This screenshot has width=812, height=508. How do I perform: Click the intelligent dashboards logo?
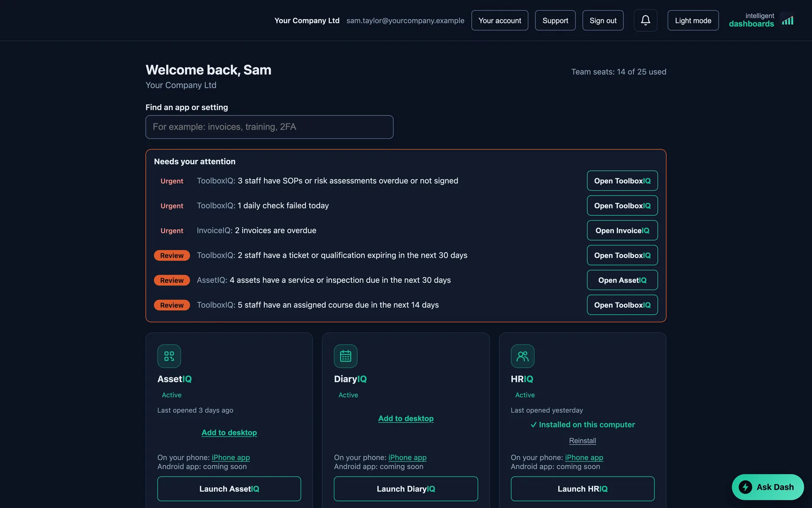[761, 20]
